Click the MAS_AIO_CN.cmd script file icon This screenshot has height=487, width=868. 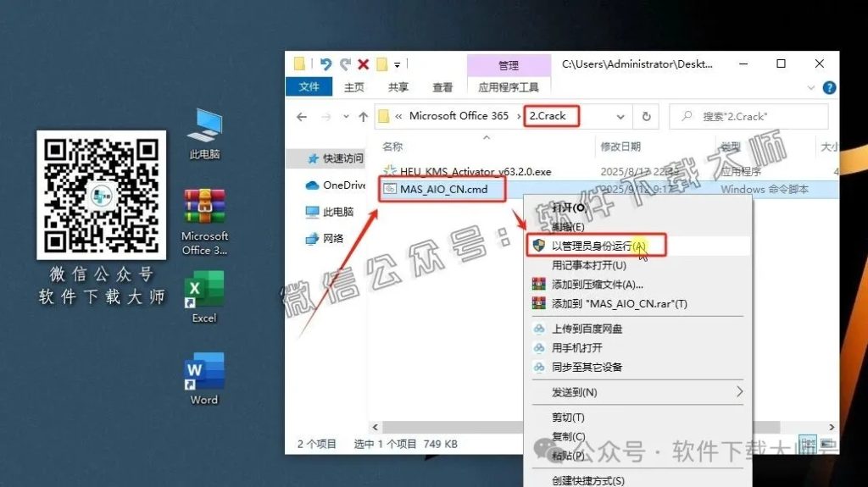coord(390,189)
